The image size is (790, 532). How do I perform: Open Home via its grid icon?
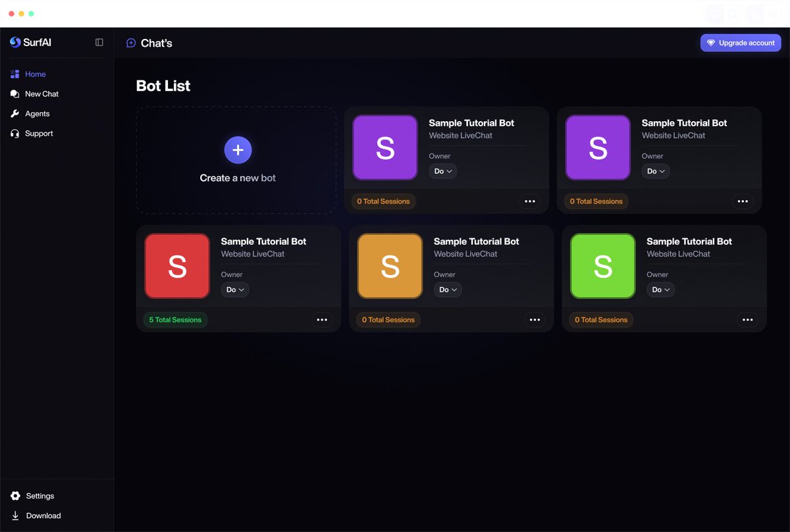click(15, 74)
